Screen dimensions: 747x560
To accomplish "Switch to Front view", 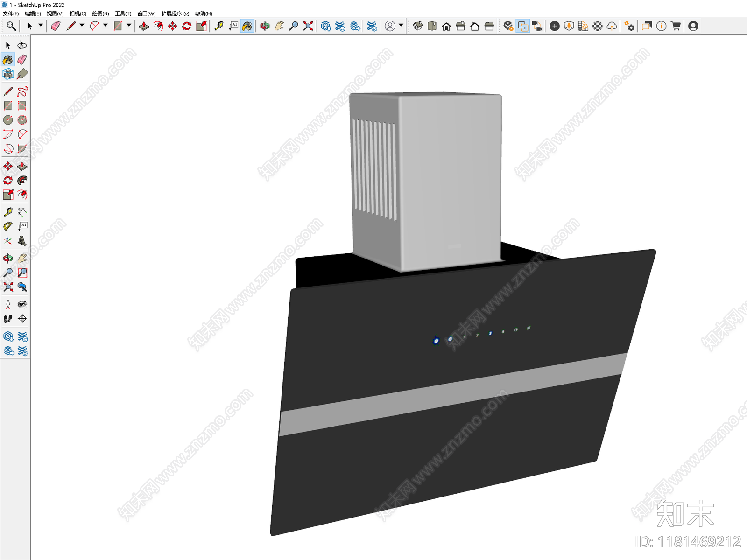I will pos(446,26).
